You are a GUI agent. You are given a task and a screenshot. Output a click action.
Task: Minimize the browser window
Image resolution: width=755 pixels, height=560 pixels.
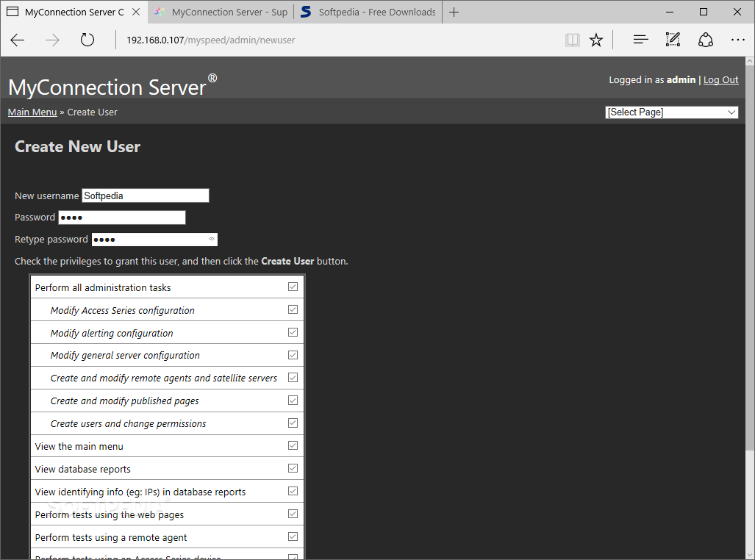669,12
